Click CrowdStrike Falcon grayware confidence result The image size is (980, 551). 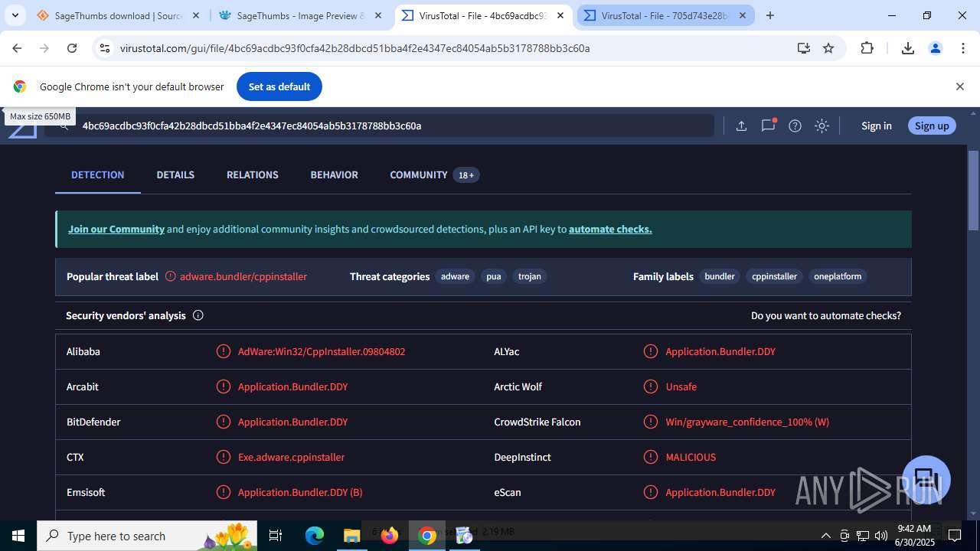(747, 422)
